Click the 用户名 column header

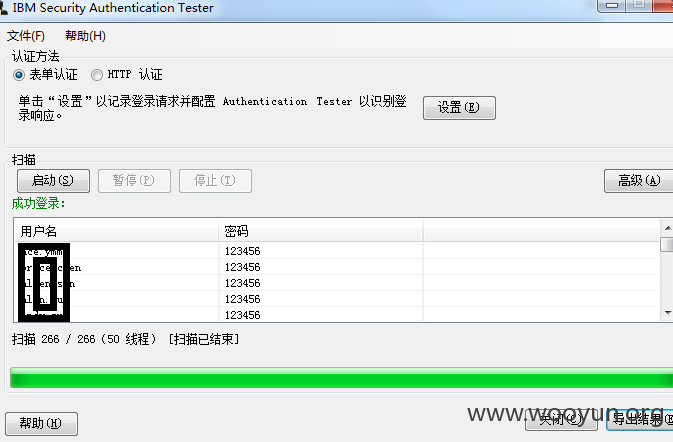point(117,231)
